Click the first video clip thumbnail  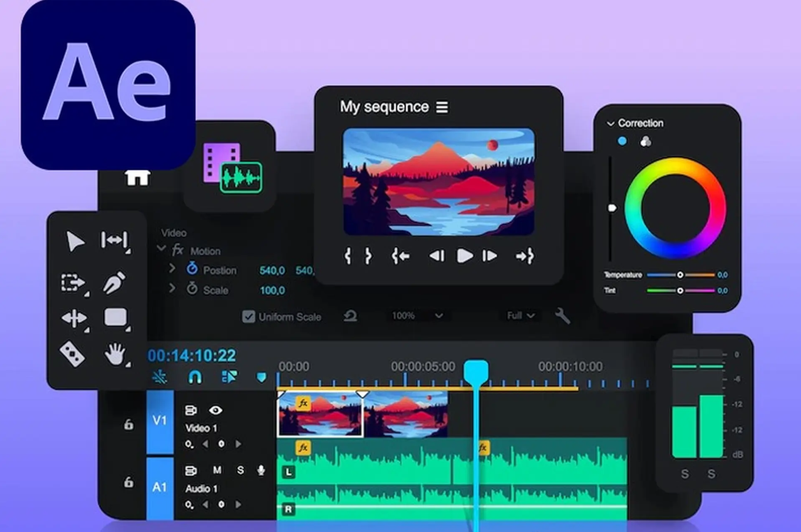pos(320,415)
